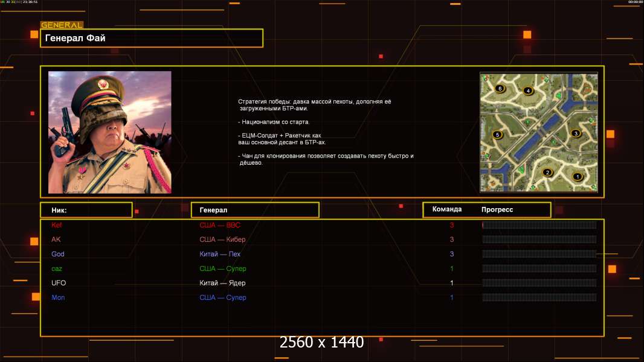Screen dimensions: 644x362
Task: Click the «Ник:» column header
Action: click(86, 210)
